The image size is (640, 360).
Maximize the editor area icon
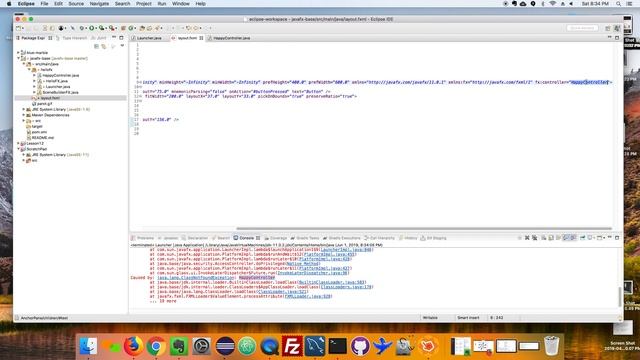point(617,38)
